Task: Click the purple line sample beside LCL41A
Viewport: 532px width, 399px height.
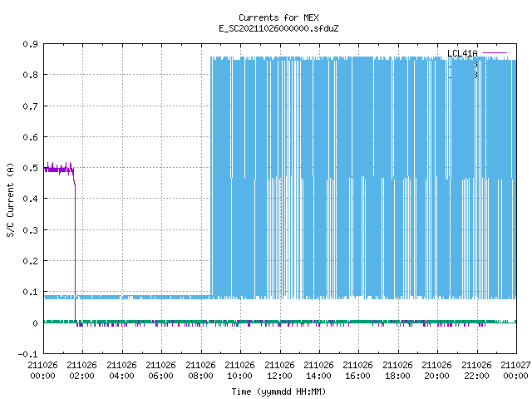Action: point(495,53)
